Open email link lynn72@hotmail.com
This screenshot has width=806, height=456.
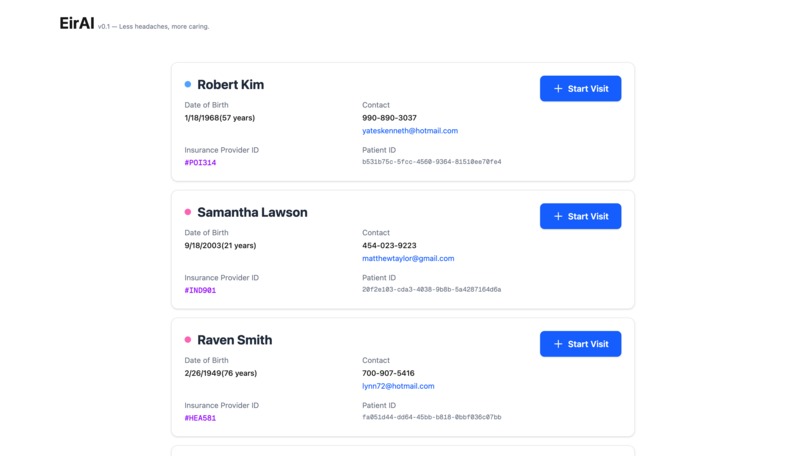coord(398,386)
